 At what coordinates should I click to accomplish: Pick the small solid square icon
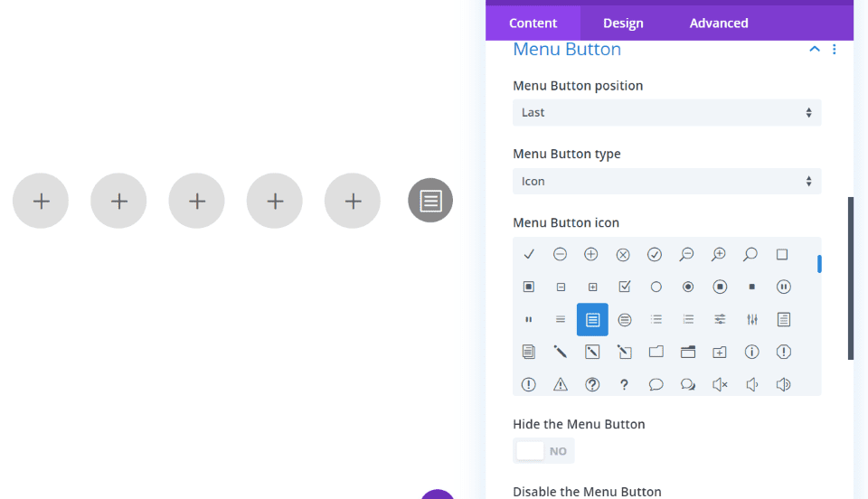pyautogui.click(x=751, y=287)
